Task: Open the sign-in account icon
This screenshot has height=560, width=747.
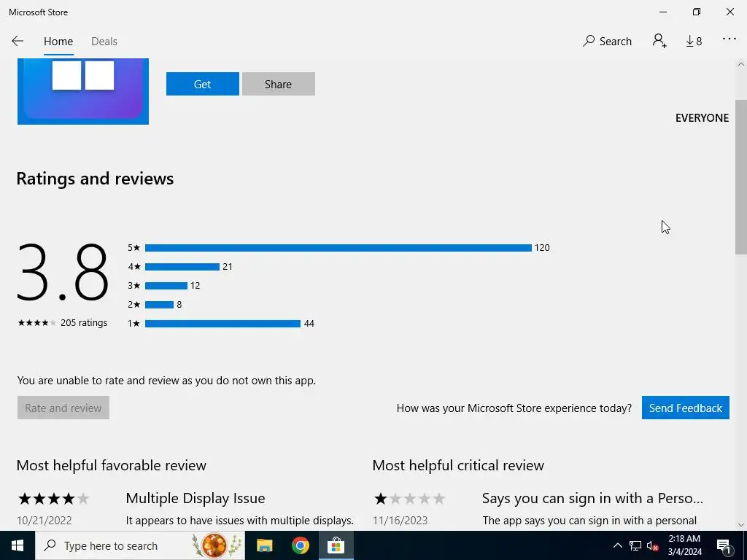Action: (x=659, y=41)
